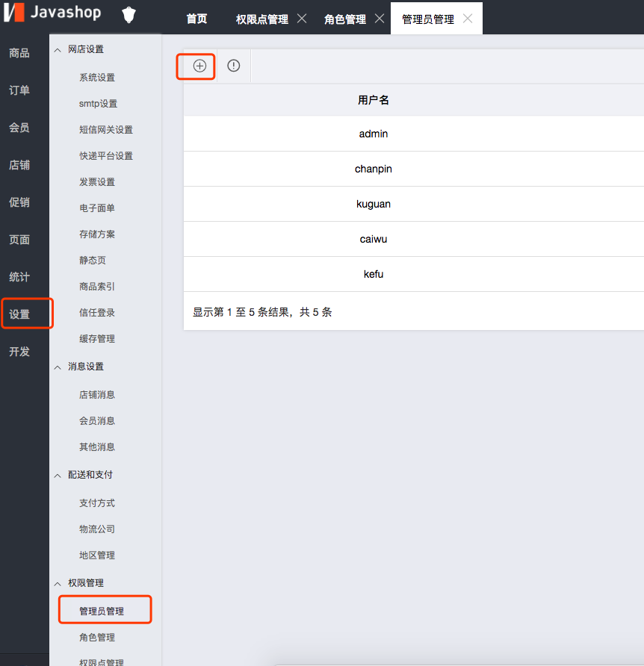Select the caiwu user row
The image size is (644, 666).
pos(414,239)
